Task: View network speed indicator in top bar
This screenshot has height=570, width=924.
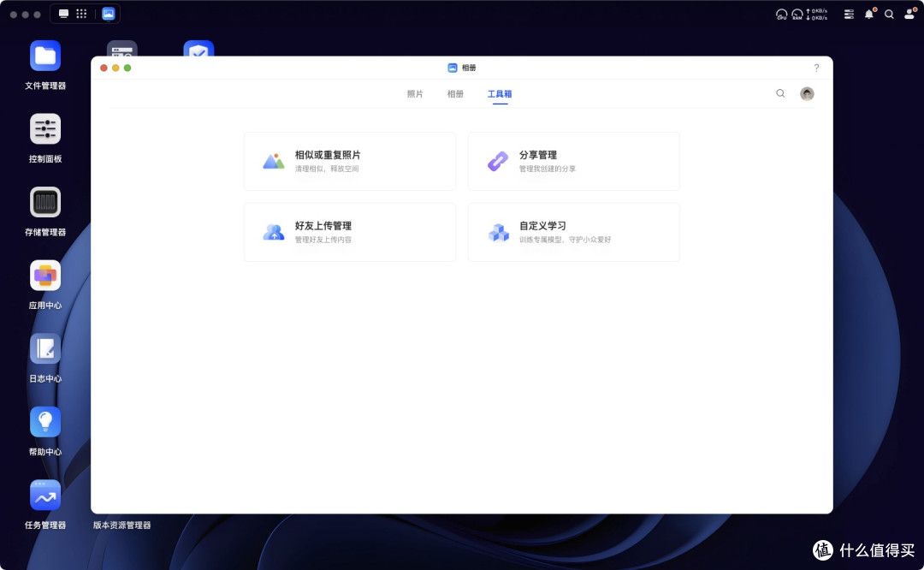Action: (817, 15)
